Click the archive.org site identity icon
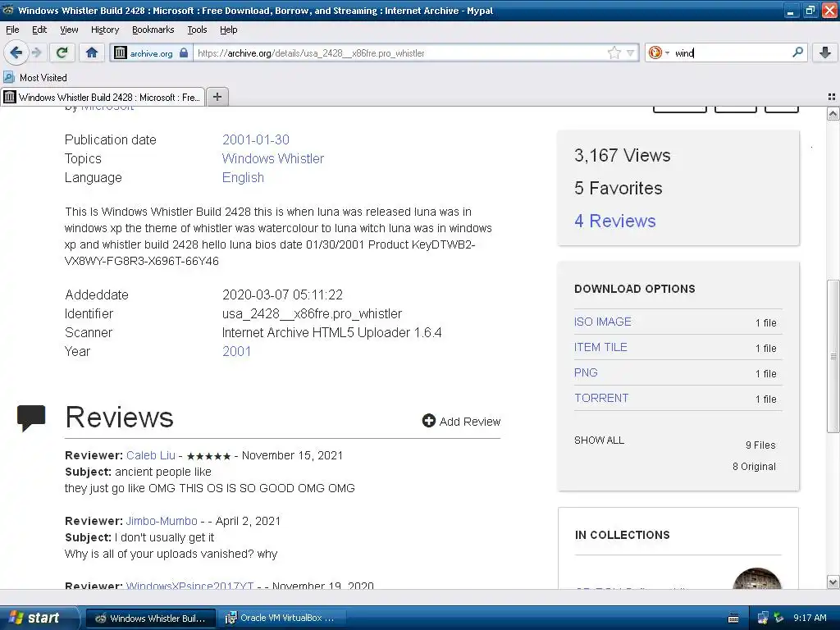 (x=121, y=52)
